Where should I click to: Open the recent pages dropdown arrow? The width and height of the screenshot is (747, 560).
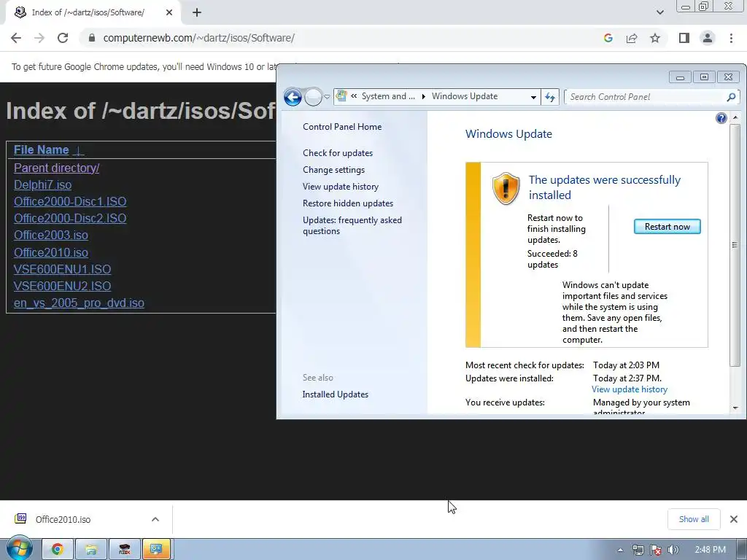(x=327, y=97)
